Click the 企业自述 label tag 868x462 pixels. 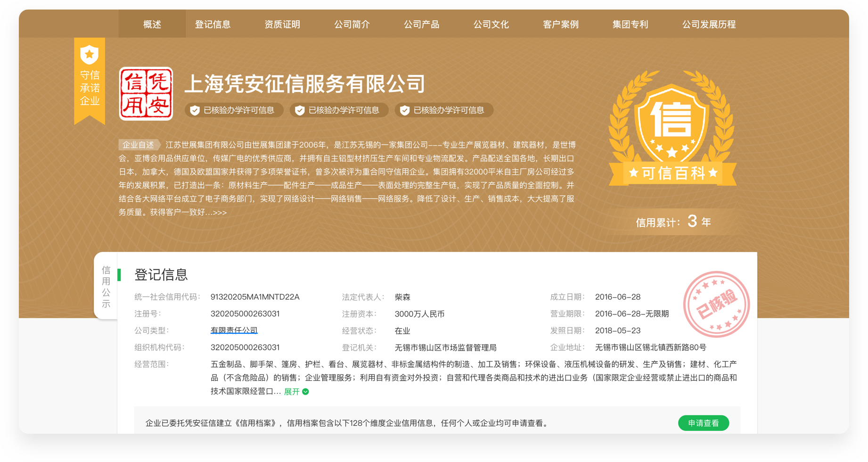(x=138, y=145)
